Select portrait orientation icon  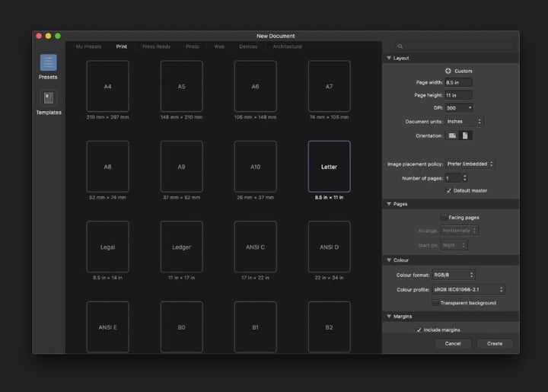pos(465,135)
